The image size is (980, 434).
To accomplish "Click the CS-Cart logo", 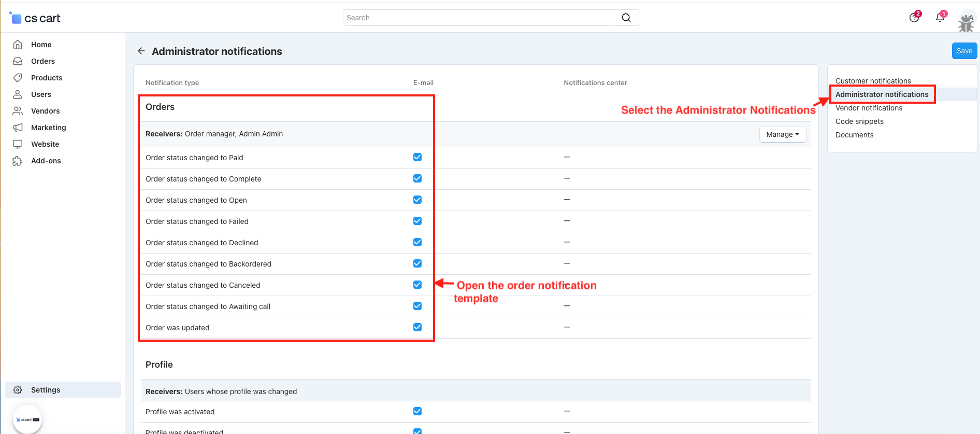I will pyautogui.click(x=35, y=18).
